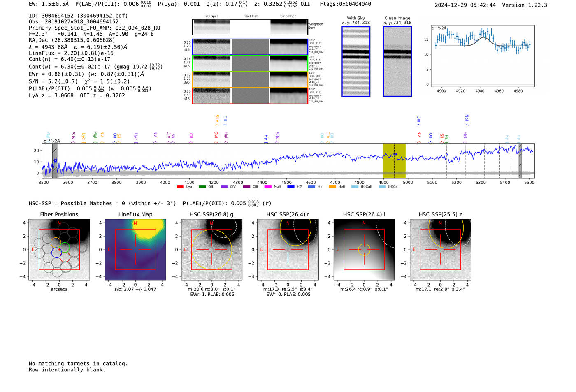Screen dimensions: 576x392
Task: Open the HSC SSP(26.4) r cutout
Action: 288,250
